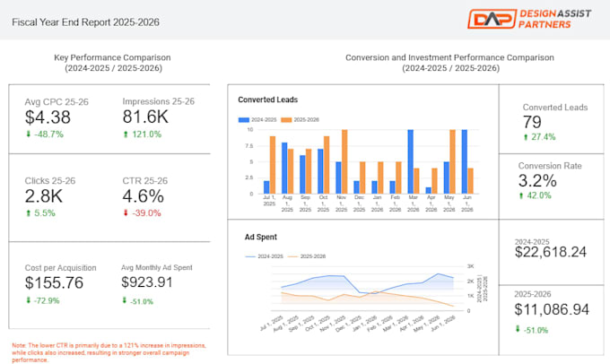
Task: Click the Converted Leads chart title
Action: (x=267, y=100)
